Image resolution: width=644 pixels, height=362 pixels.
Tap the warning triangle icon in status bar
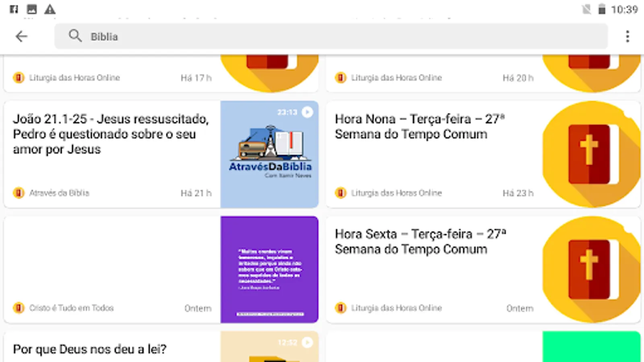click(50, 9)
